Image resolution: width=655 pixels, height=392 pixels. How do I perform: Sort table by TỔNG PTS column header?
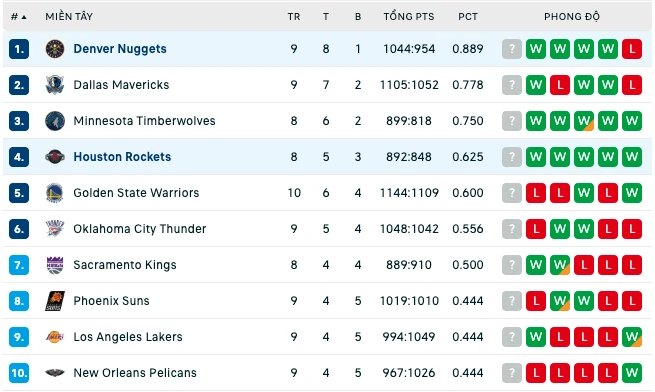pyautogui.click(x=409, y=17)
